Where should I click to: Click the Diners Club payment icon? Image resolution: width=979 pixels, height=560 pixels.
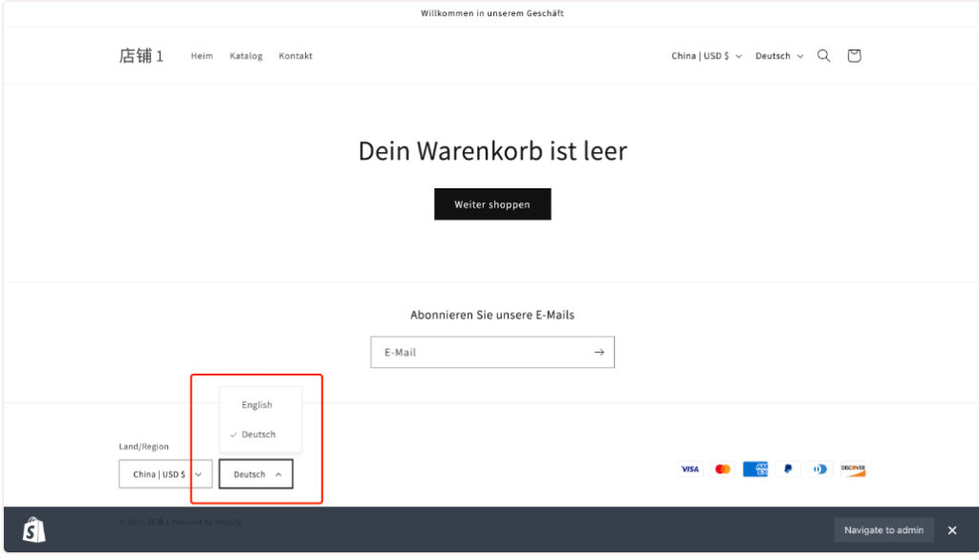[820, 469]
